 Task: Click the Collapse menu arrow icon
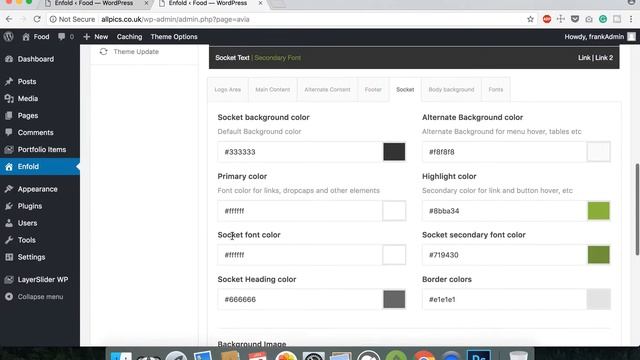tap(9, 297)
